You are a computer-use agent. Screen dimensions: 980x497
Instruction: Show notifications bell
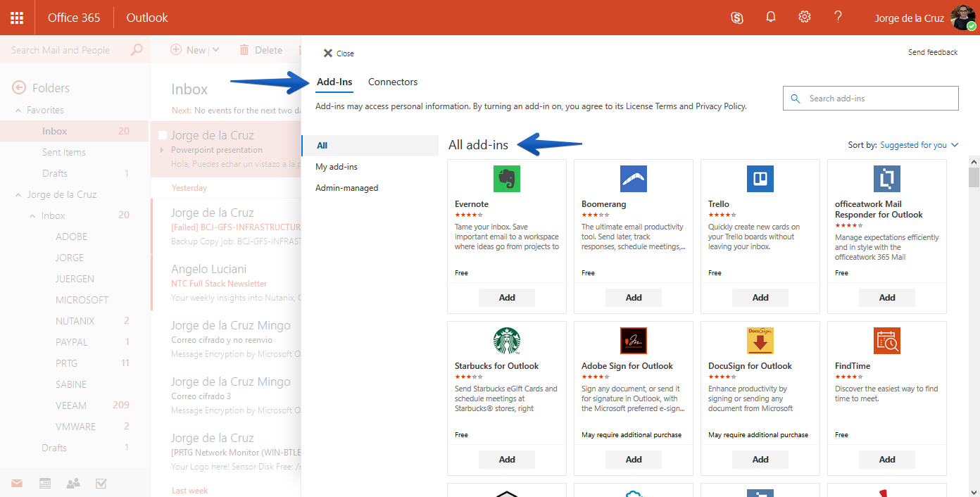click(x=771, y=18)
